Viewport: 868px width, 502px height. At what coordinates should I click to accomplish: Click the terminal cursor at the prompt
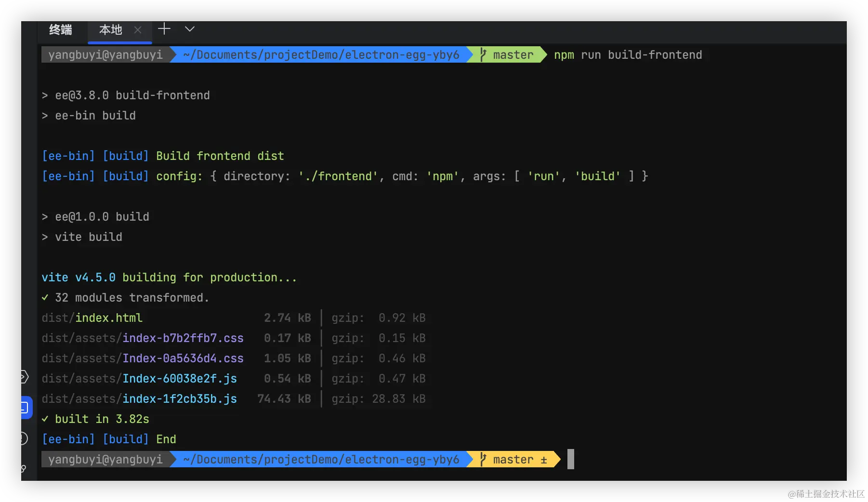571,459
